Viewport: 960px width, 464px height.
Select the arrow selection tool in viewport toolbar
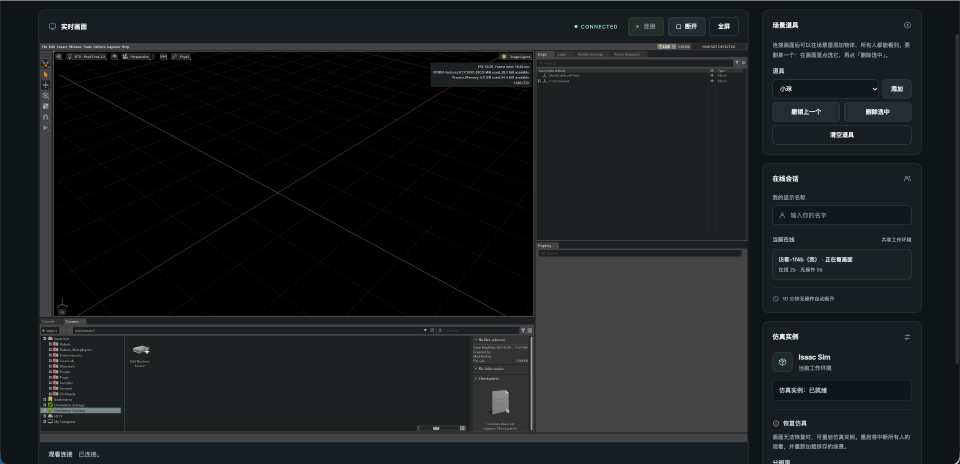[x=45, y=75]
